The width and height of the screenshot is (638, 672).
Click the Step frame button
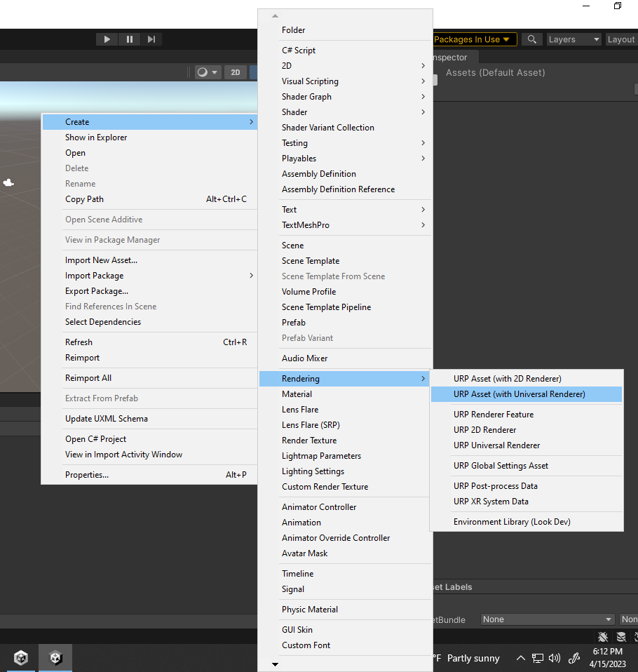pos(151,39)
